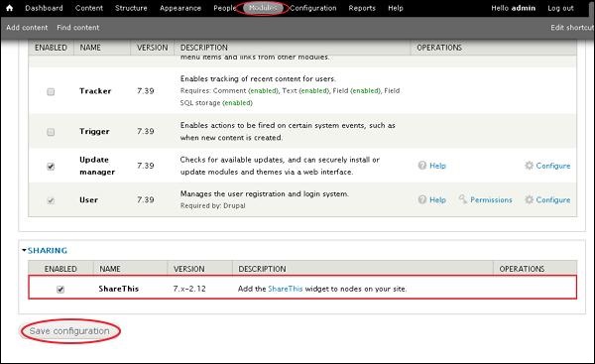
Task: Click the Log out link
Action: (x=560, y=8)
